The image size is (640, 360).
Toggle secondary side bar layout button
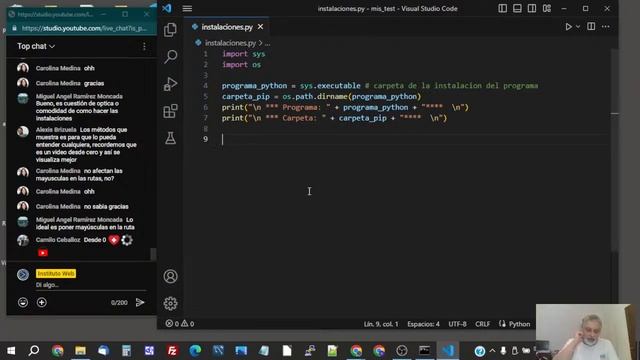click(532, 9)
